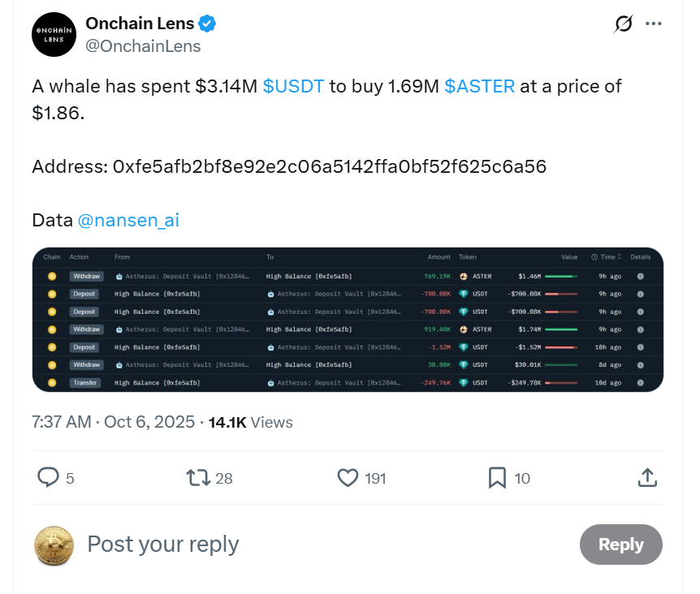Open the @OnchainLens handle

coord(143,46)
